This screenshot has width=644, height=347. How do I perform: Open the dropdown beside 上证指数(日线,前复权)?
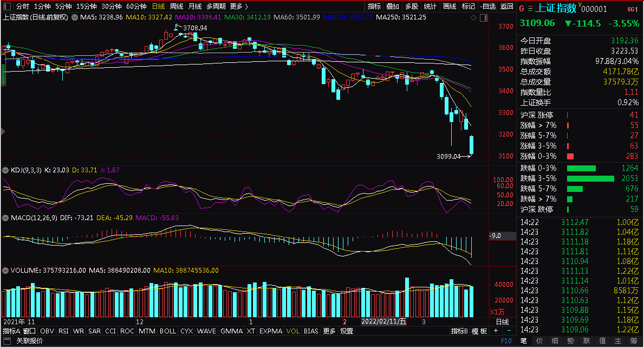[x=75, y=17]
